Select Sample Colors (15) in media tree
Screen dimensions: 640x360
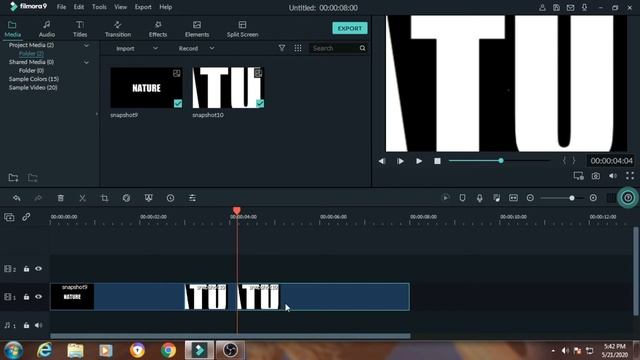34,79
